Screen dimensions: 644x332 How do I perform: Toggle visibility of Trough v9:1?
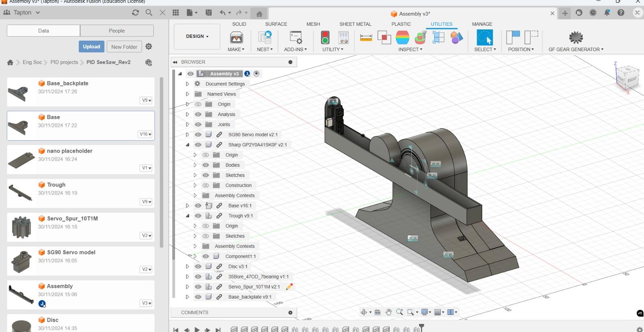[198, 216]
